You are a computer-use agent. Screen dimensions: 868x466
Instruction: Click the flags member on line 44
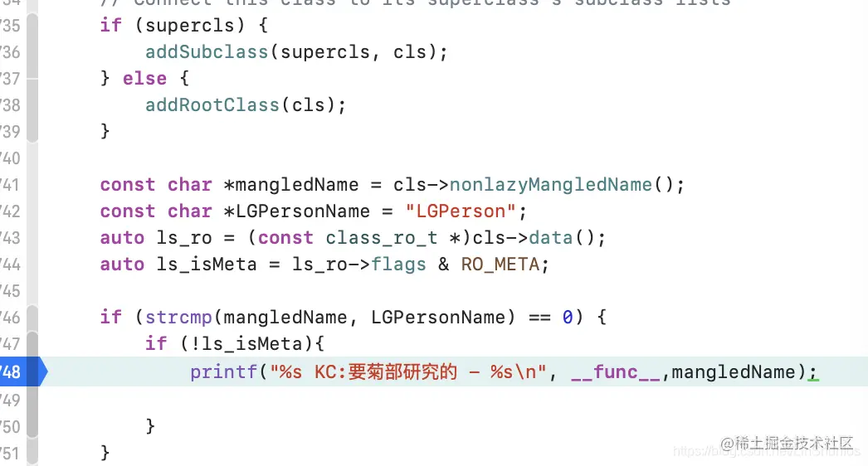(x=398, y=265)
